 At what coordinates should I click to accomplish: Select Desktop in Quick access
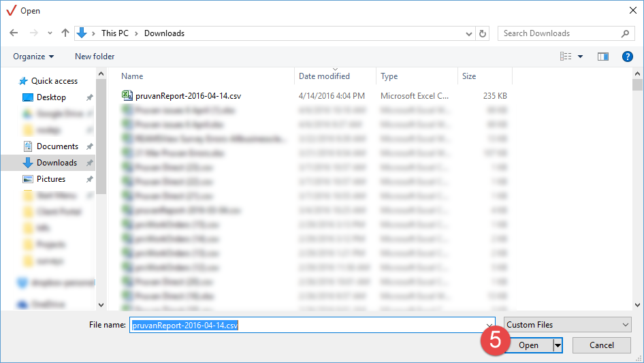pos(51,97)
